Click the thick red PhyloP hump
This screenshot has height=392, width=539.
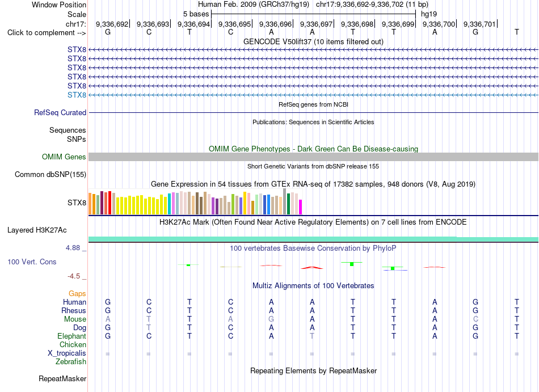point(312,268)
